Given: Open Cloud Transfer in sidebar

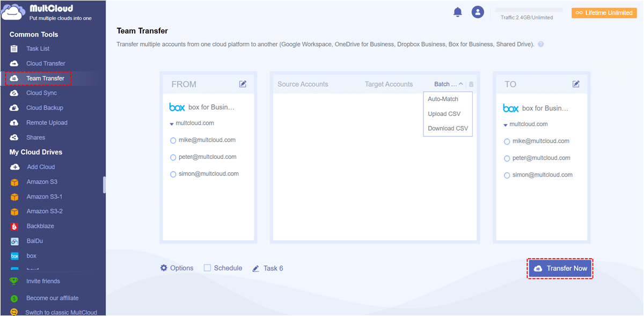Looking at the screenshot, I should click(46, 63).
